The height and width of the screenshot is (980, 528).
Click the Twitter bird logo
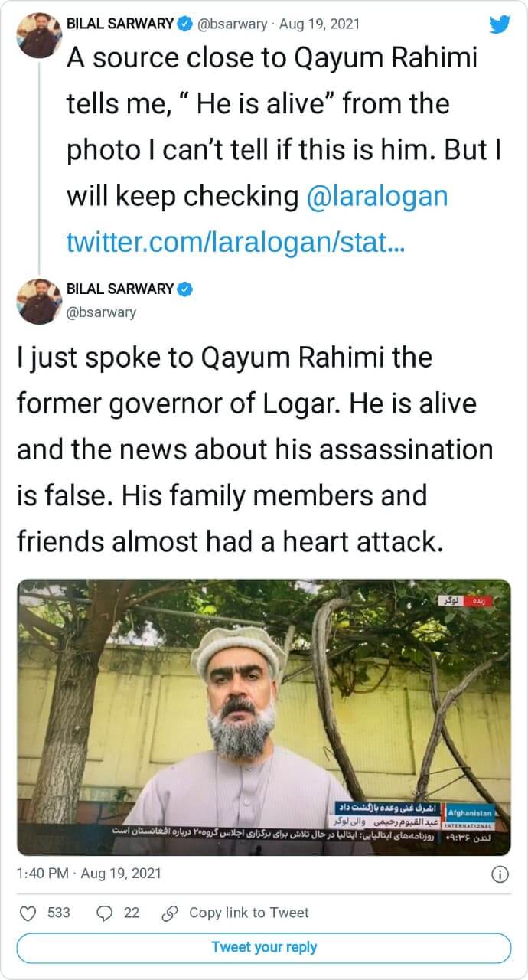click(x=500, y=24)
